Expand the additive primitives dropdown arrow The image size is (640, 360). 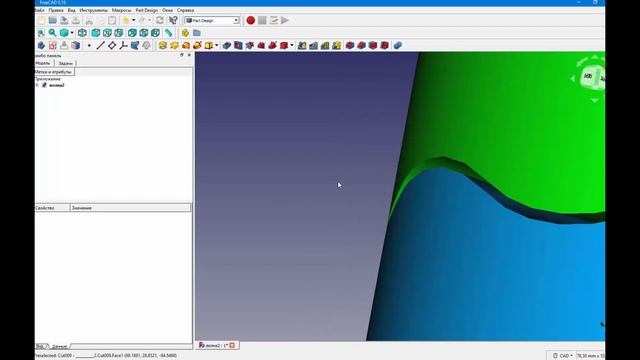[x=216, y=45]
